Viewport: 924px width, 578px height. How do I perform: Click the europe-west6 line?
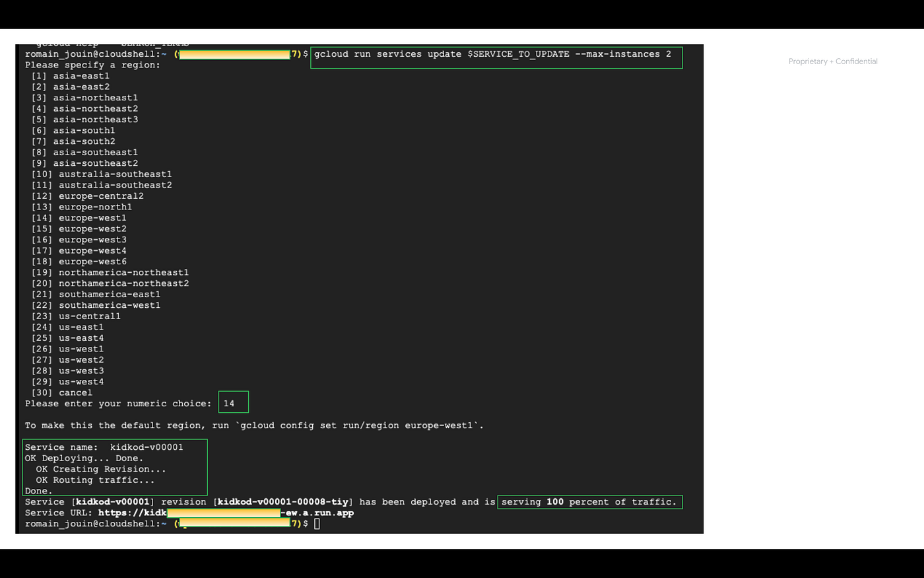click(x=79, y=261)
